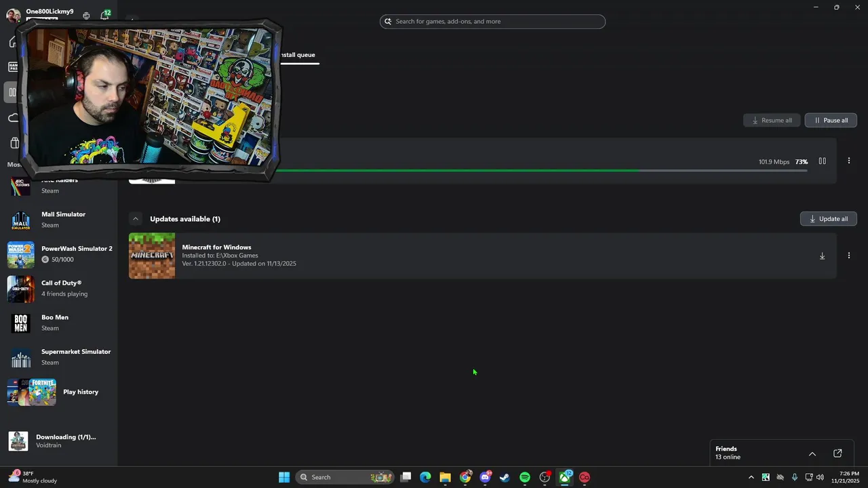Select the Library icon in the sidebar

coord(12,92)
